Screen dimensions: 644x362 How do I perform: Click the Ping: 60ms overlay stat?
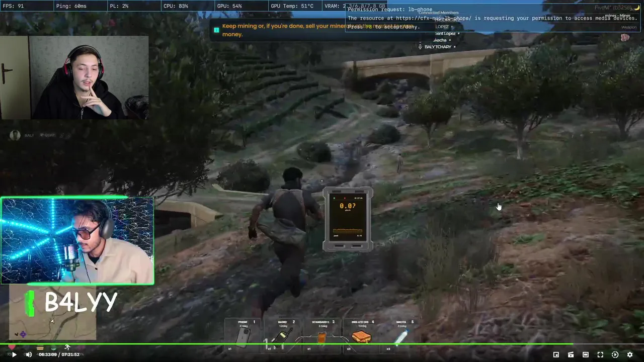[71, 6]
